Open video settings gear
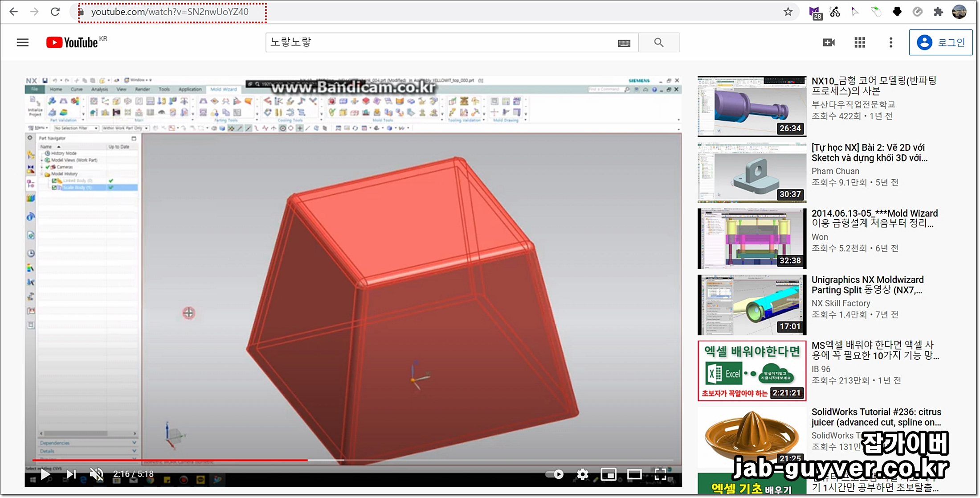Viewport: 980px width, 498px height. click(x=582, y=474)
